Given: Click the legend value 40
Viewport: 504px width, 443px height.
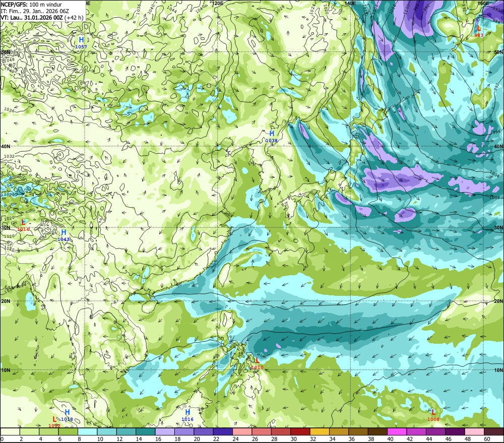Looking at the screenshot, I should pyautogui.click(x=390, y=439).
